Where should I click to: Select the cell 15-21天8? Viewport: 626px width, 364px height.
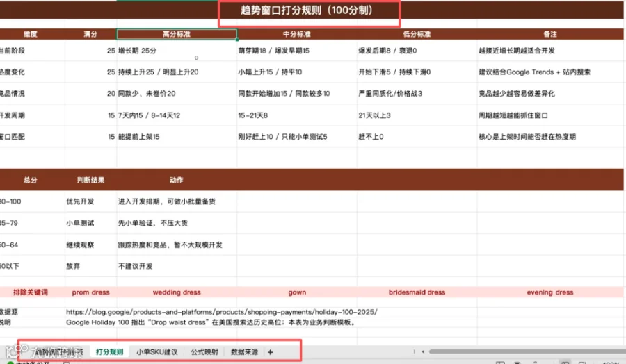click(297, 115)
